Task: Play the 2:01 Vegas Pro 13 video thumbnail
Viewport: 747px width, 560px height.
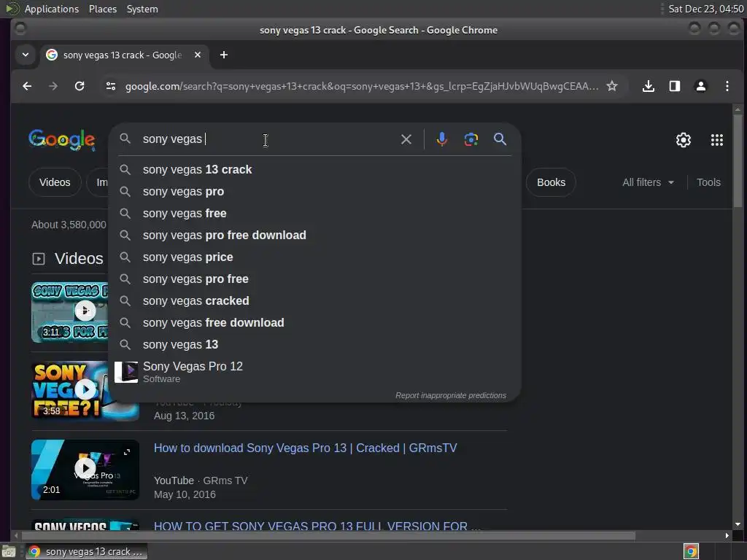Action: tap(85, 470)
